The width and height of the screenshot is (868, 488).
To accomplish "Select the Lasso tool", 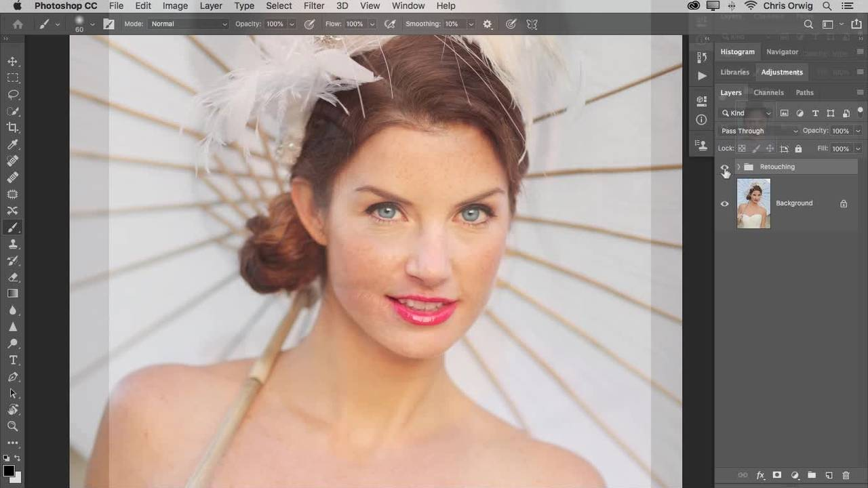I will coord(13,95).
